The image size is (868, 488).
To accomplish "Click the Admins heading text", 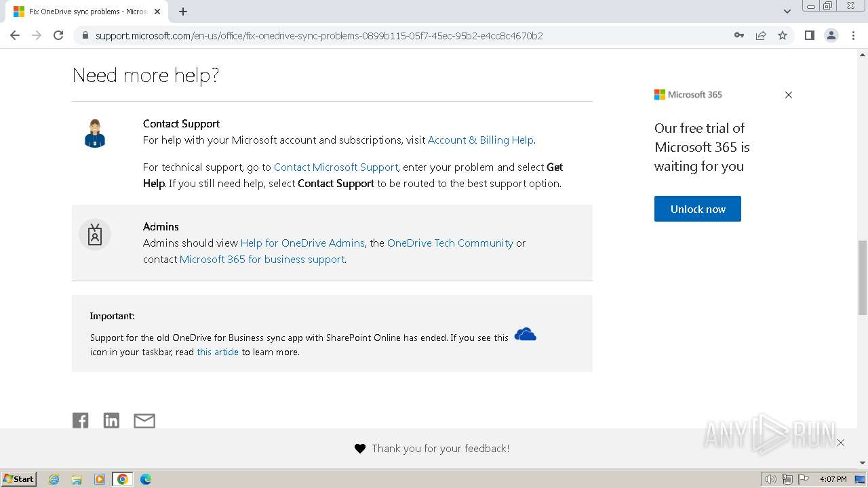I will click(x=161, y=226).
